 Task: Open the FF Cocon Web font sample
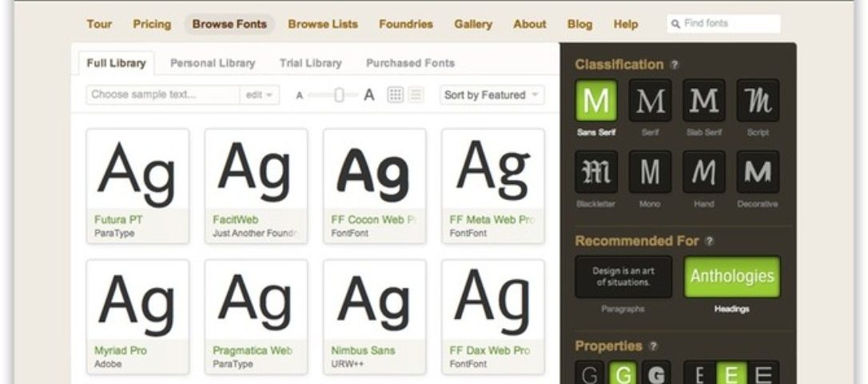click(375, 169)
